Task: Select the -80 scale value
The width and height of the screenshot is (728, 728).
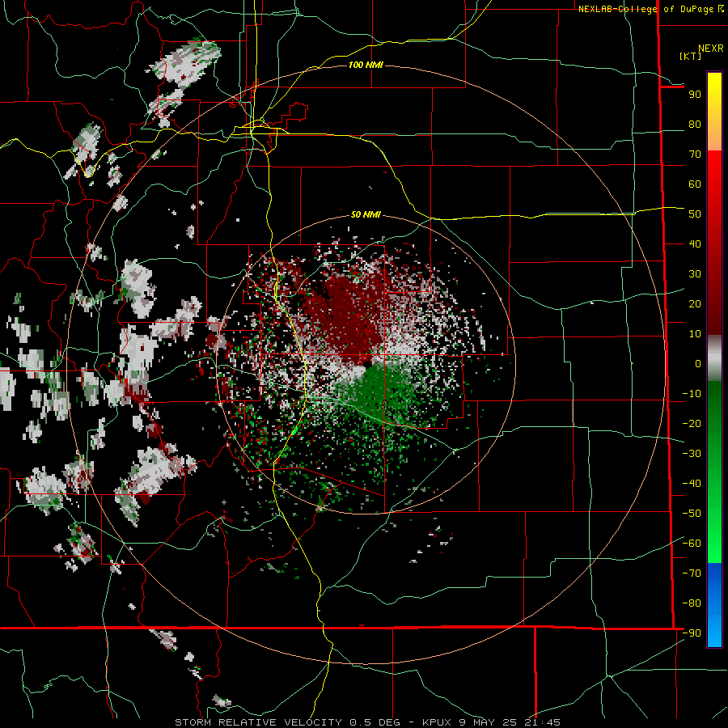Action: click(692, 603)
